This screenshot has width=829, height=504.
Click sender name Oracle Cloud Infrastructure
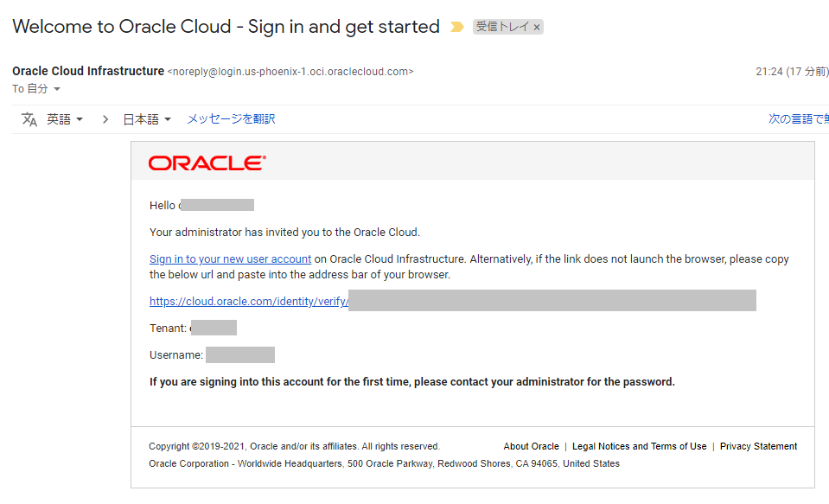coord(88,72)
